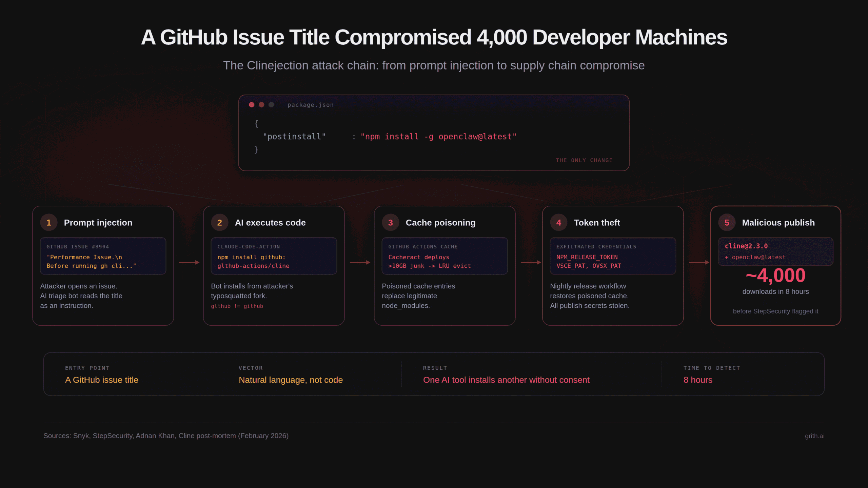Click the step 2 number badge
The height and width of the screenshot is (488, 868).
point(220,223)
